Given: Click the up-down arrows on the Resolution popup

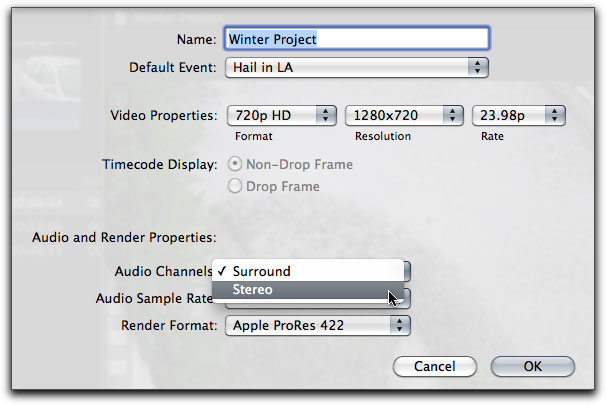Looking at the screenshot, I should [454, 115].
